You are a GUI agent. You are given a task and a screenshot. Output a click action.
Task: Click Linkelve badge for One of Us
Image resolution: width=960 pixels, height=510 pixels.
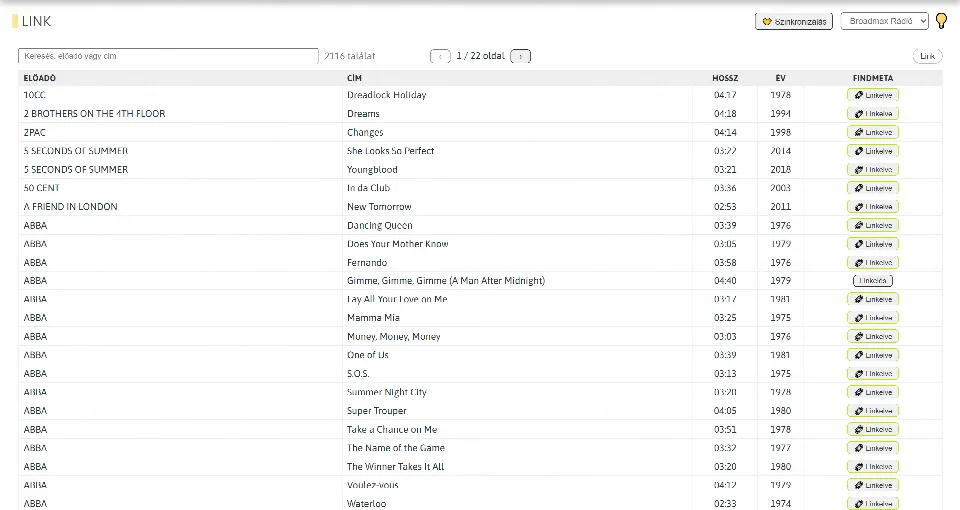click(873, 355)
